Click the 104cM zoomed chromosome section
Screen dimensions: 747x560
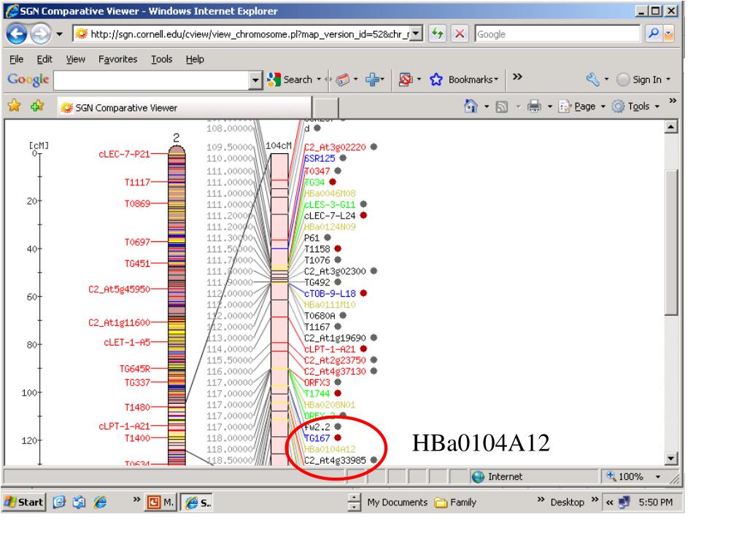(x=279, y=309)
